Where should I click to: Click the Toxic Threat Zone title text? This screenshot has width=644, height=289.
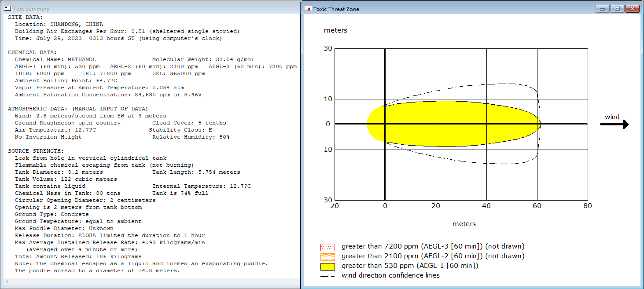point(336,9)
